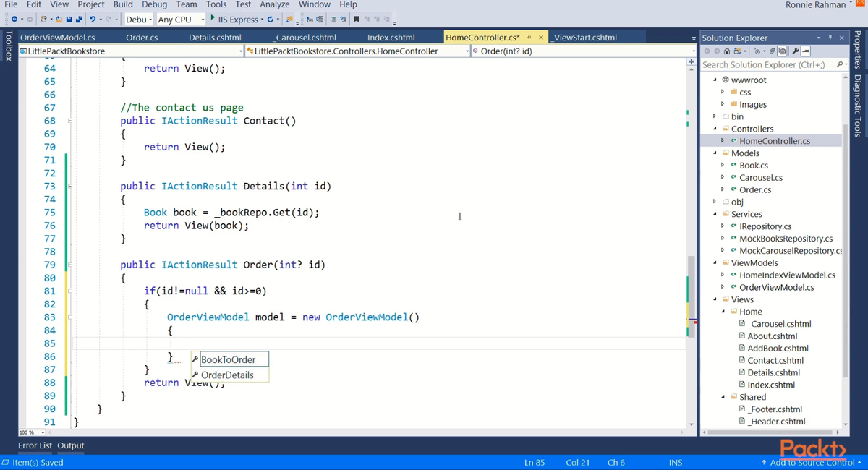Open the Toolbox side panel

[8, 45]
